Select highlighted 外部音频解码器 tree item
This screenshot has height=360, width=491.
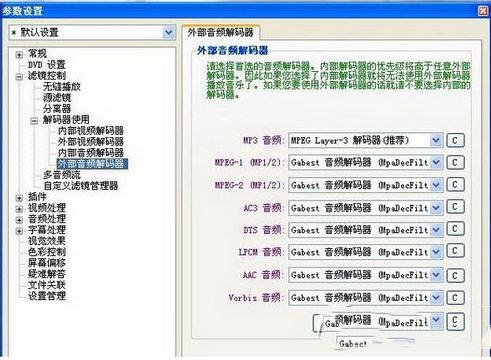pos(92,164)
